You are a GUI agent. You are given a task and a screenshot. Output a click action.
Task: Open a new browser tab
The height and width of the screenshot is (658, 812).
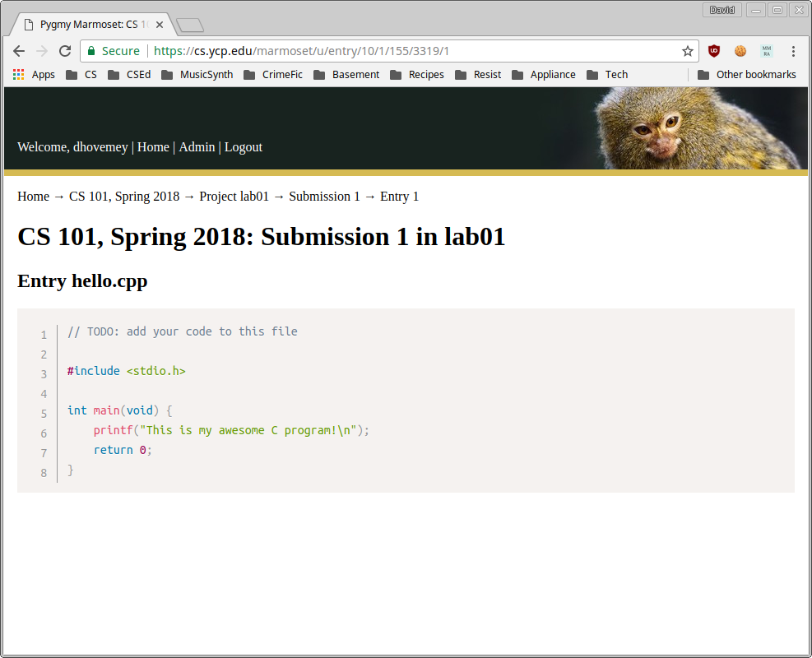[x=190, y=25]
